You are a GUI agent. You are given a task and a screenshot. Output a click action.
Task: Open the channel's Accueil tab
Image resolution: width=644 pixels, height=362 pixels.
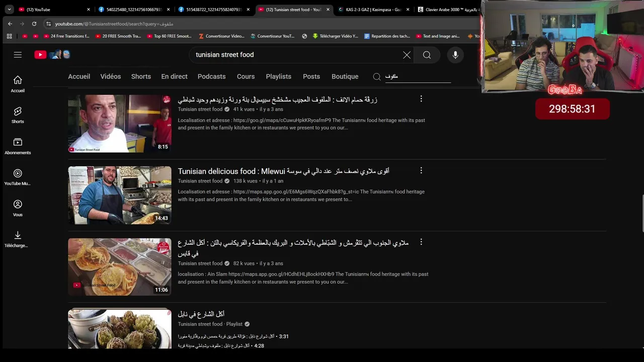(79, 76)
